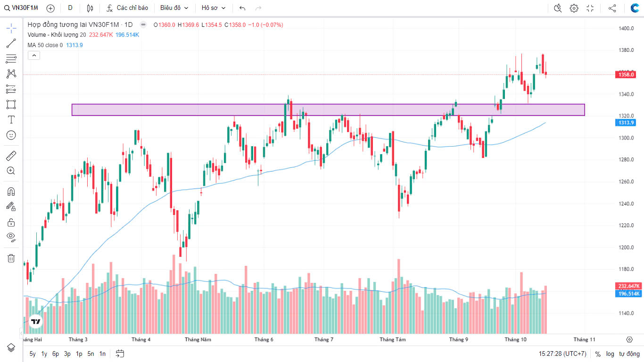644x362 pixels.
Task: Collapse the indicator legend chevron
Action: [x=34, y=55]
